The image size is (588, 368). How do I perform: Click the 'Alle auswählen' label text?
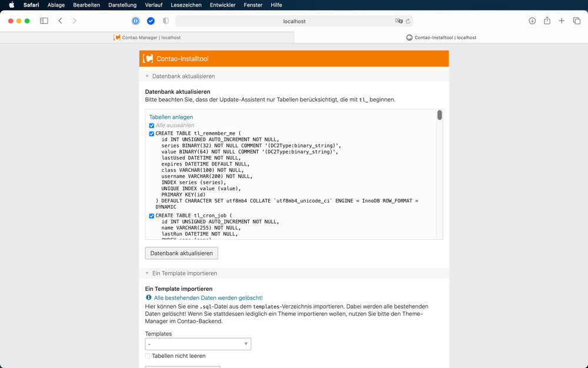tap(175, 125)
